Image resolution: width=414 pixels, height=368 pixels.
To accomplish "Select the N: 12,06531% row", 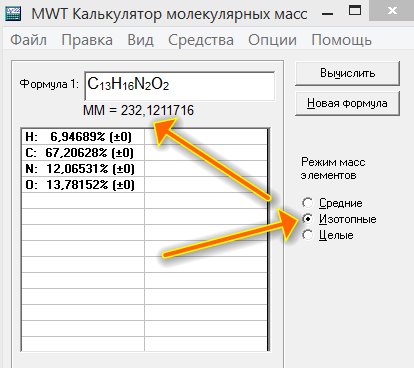I will [x=83, y=169].
